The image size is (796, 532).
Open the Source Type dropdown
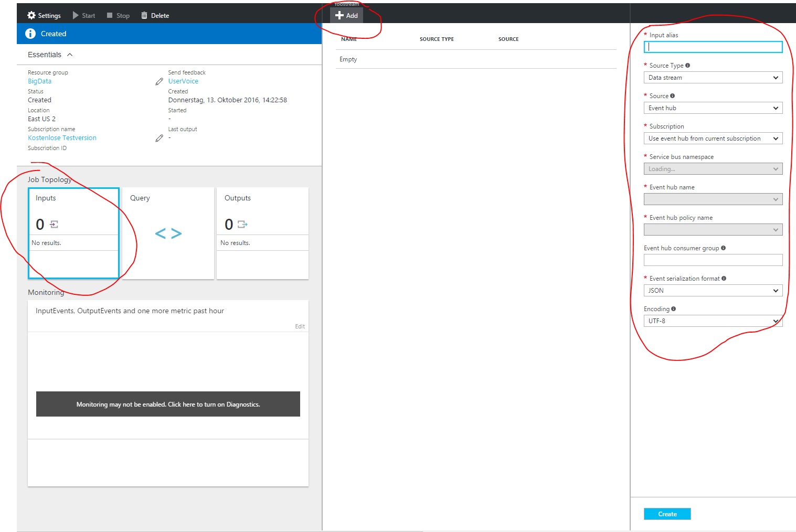(x=713, y=78)
